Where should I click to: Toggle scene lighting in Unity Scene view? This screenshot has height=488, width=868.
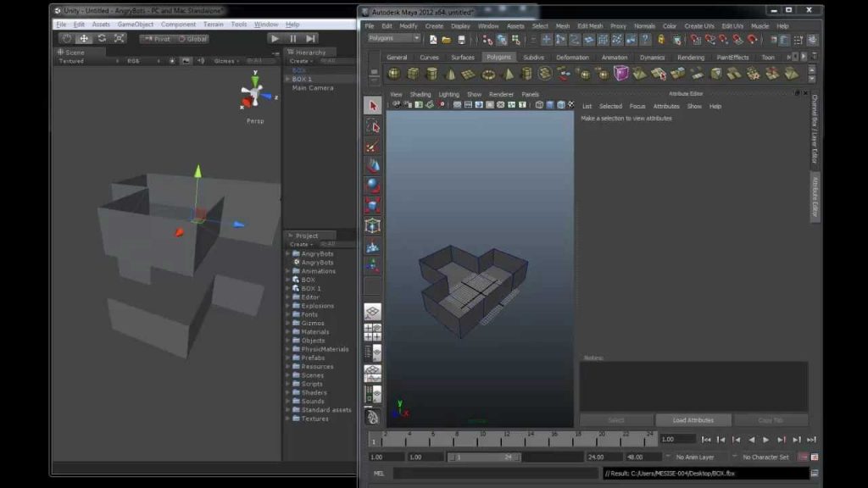pyautogui.click(x=172, y=61)
